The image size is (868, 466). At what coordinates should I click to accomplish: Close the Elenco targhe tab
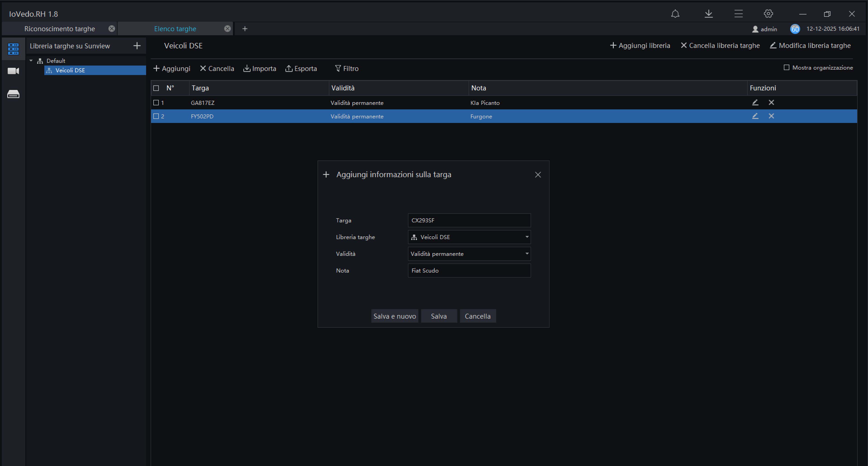pos(228,29)
